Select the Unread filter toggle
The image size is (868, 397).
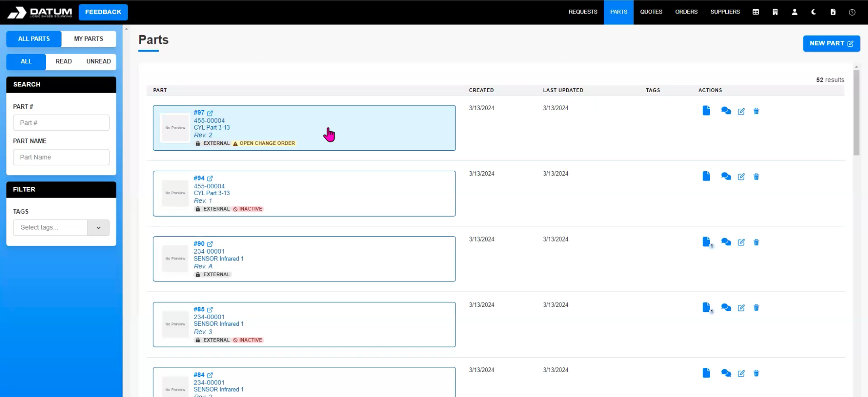pyautogui.click(x=98, y=62)
